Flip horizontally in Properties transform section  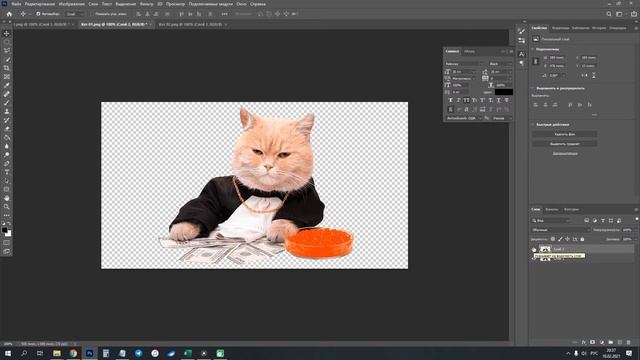[x=584, y=76]
